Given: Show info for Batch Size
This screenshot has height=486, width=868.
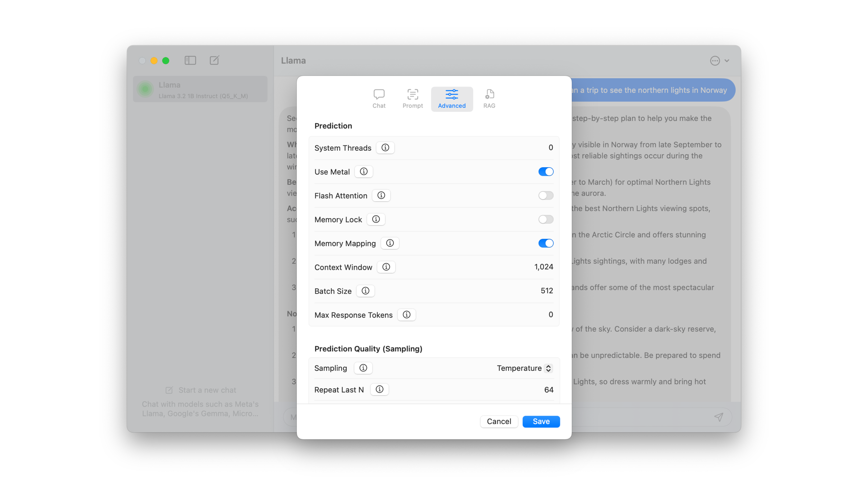Looking at the screenshot, I should [365, 291].
